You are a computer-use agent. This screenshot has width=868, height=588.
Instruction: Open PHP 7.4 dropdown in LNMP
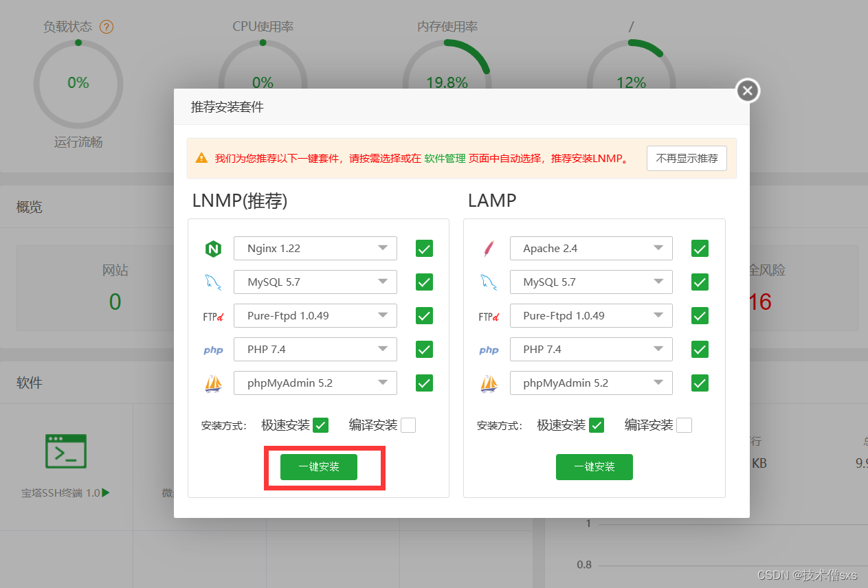pyautogui.click(x=315, y=349)
